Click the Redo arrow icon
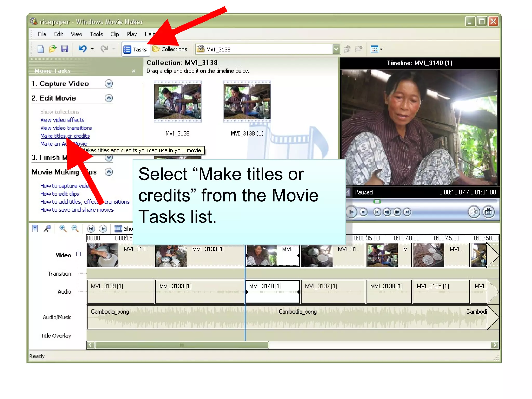This screenshot has width=532, height=399. pyautogui.click(x=104, y=49)
